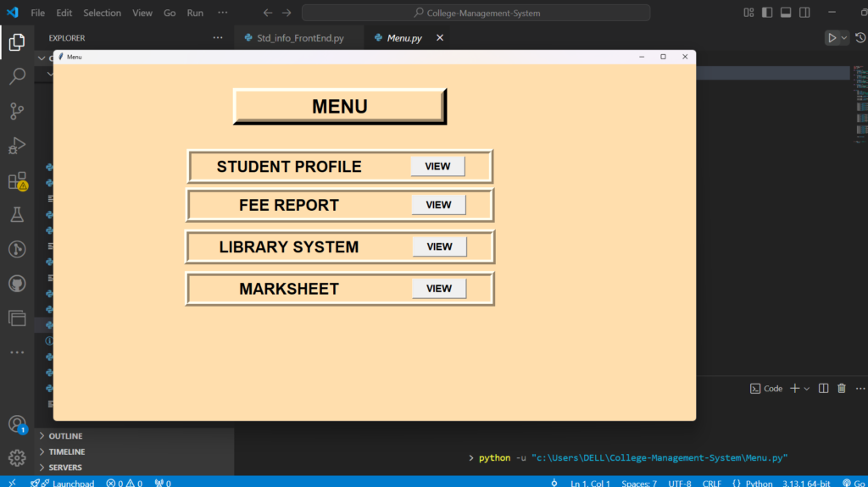Open Extensions view with warning badge

17,181
